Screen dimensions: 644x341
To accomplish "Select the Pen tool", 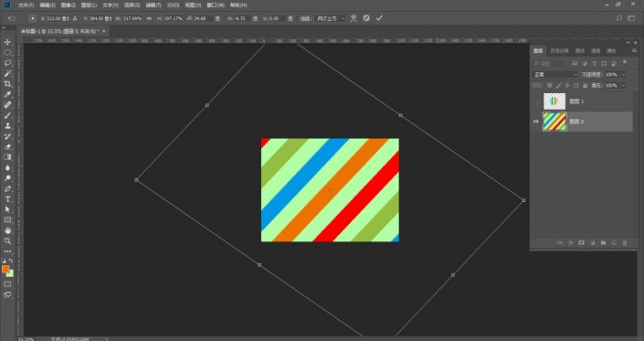I will click(7, 189).
